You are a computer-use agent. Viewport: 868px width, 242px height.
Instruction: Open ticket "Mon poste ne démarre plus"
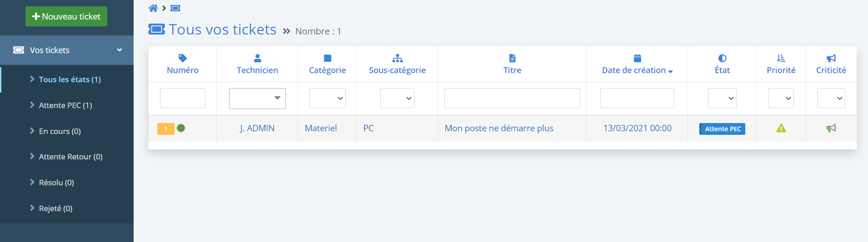point(499,128)
